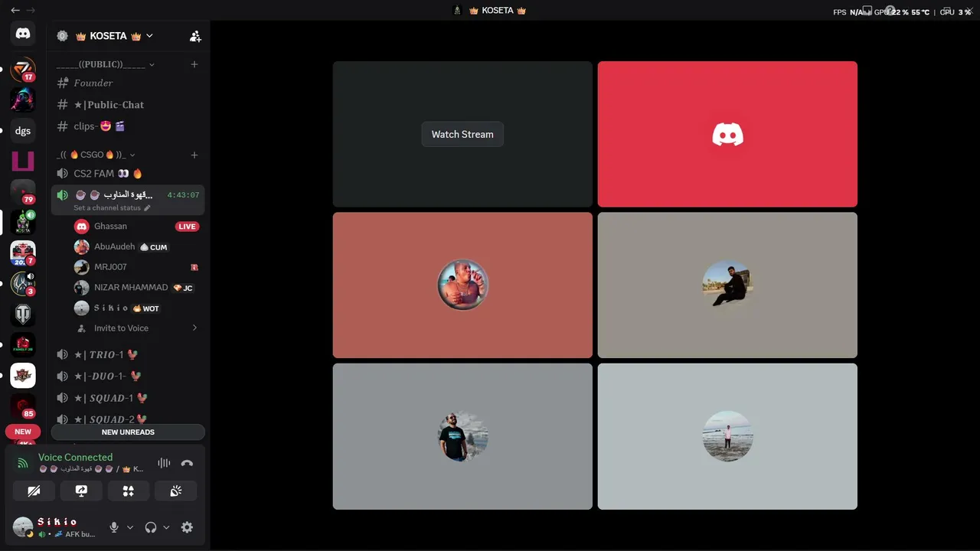Open the server with the 3 badge
Screen dimensions: 980x551
[23, 284]
